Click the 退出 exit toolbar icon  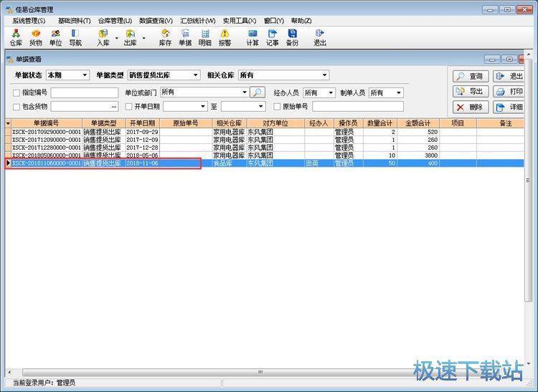[320, 38]
